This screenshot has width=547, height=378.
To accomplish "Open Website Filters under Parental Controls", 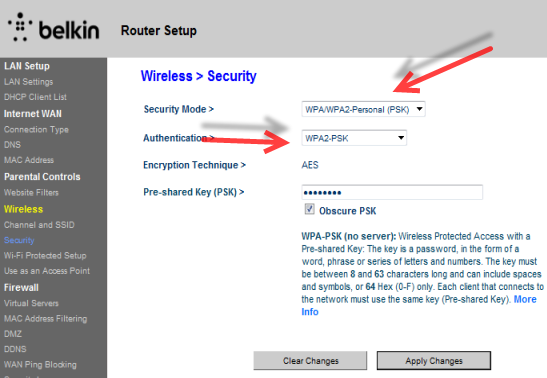I will coord(31,192).
